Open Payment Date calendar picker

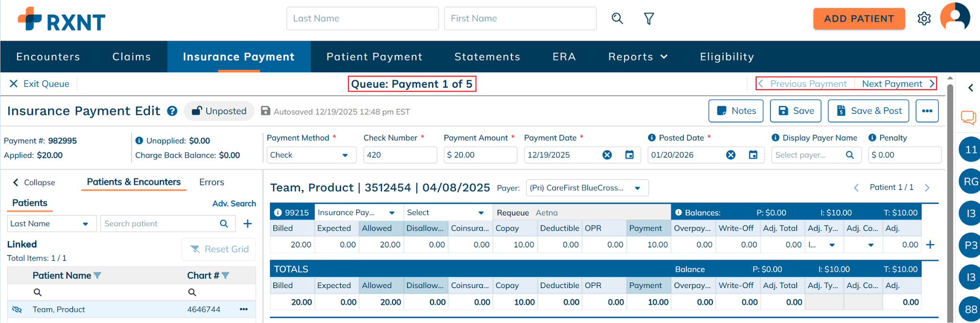pyautogui.click(x=629, y=155)
